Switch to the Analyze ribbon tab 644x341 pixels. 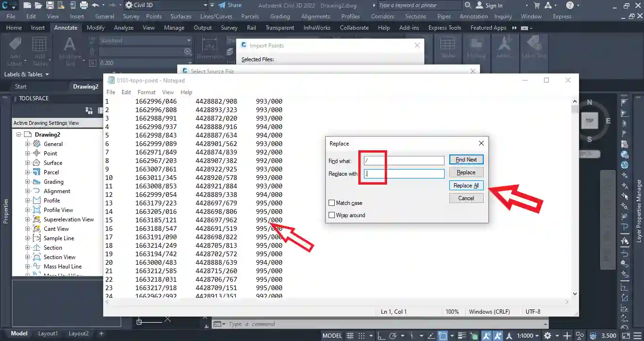(124, 28)
